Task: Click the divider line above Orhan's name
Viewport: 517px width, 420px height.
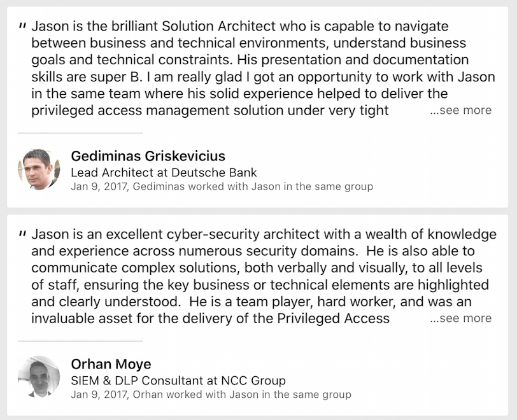Action: pyautogui.click(x=80, y=341)
